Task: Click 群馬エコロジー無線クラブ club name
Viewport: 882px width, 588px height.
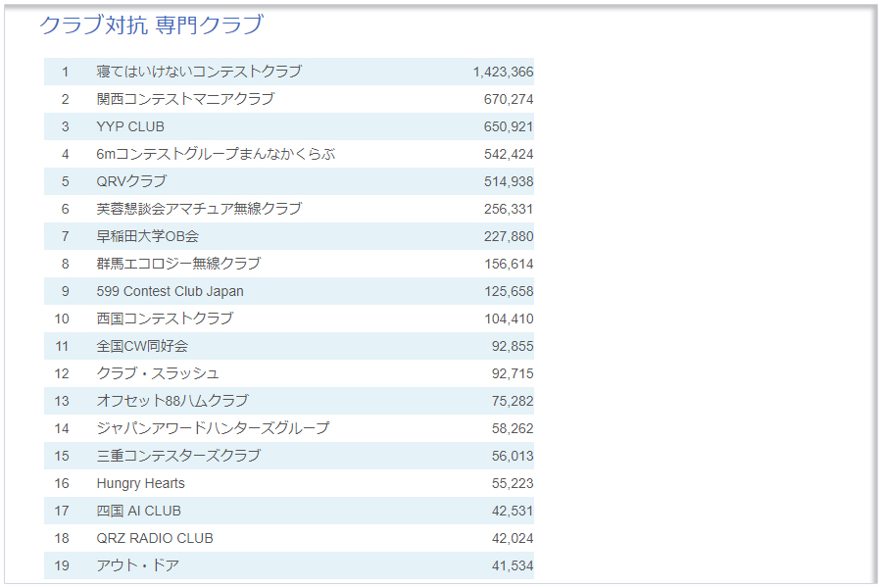Action: click(178, 264)
